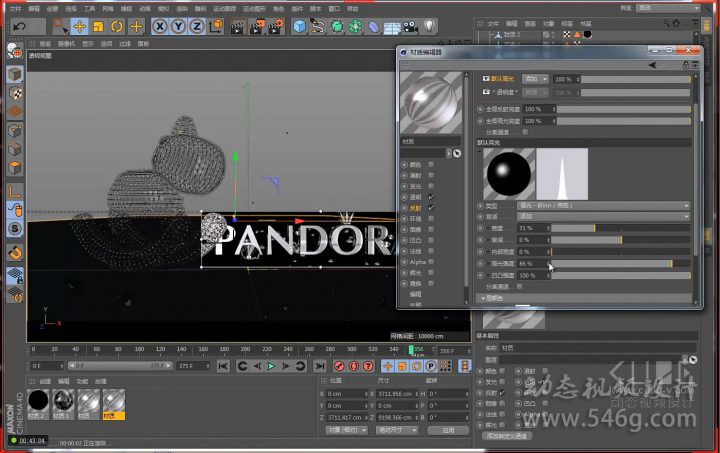The width and height of the screenshot is (720, 453).
Task: Select the Live Selection tool
Action: [60, 26]
